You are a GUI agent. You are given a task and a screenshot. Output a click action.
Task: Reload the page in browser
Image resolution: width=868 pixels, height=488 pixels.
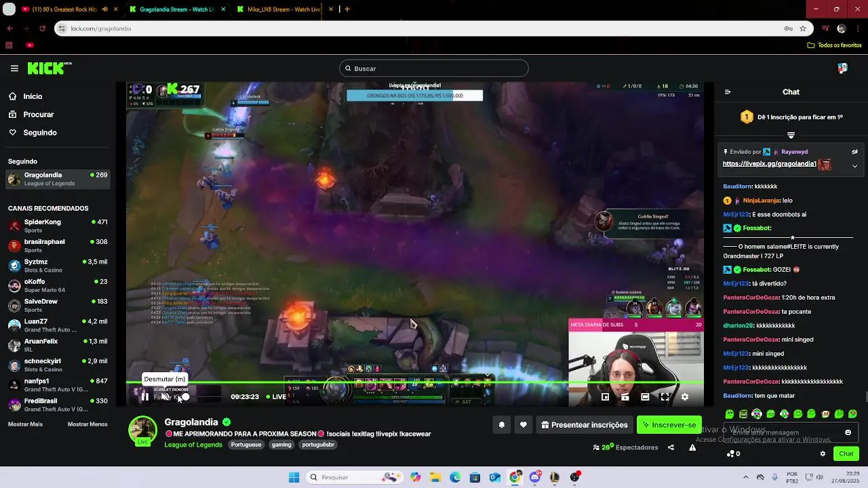coord(42,28)
